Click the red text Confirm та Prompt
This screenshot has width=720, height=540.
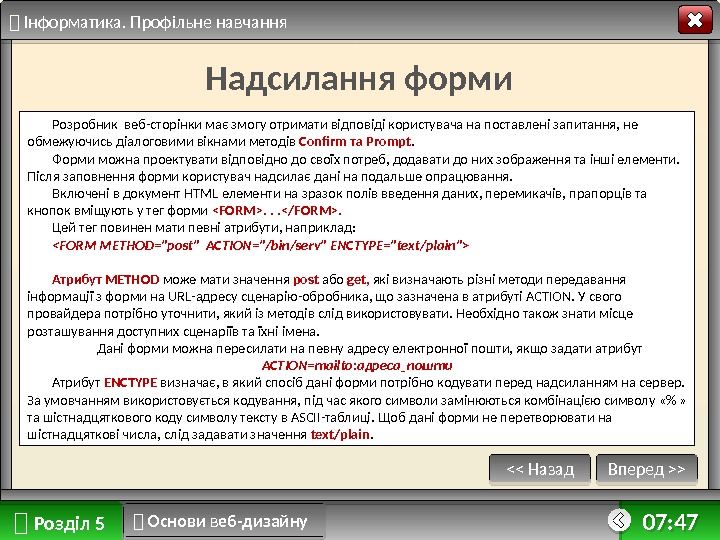(x=354, y=141)
